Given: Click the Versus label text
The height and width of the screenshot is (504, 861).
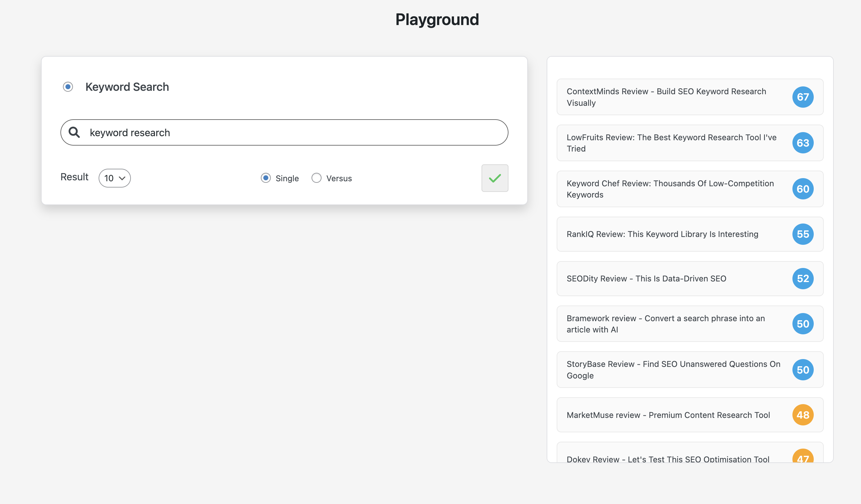Looking at the screenshot, I should point(339,178).
